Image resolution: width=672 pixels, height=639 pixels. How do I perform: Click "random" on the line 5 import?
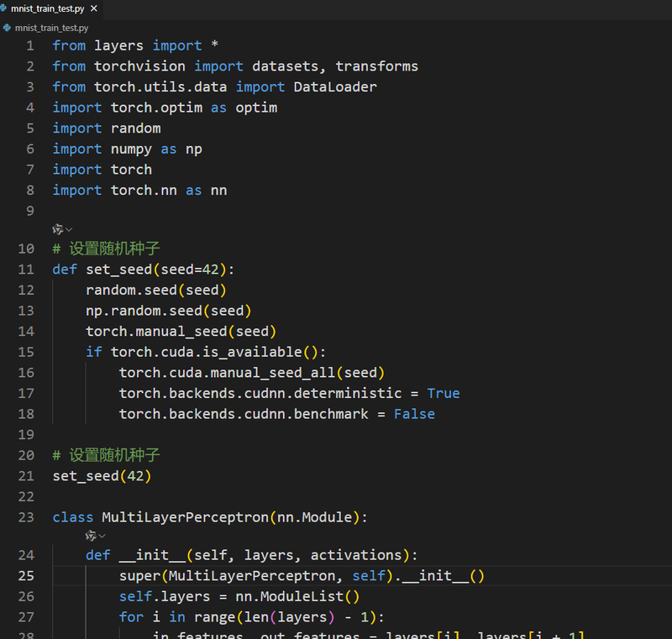pyautogui.click(x=136, y=128)
